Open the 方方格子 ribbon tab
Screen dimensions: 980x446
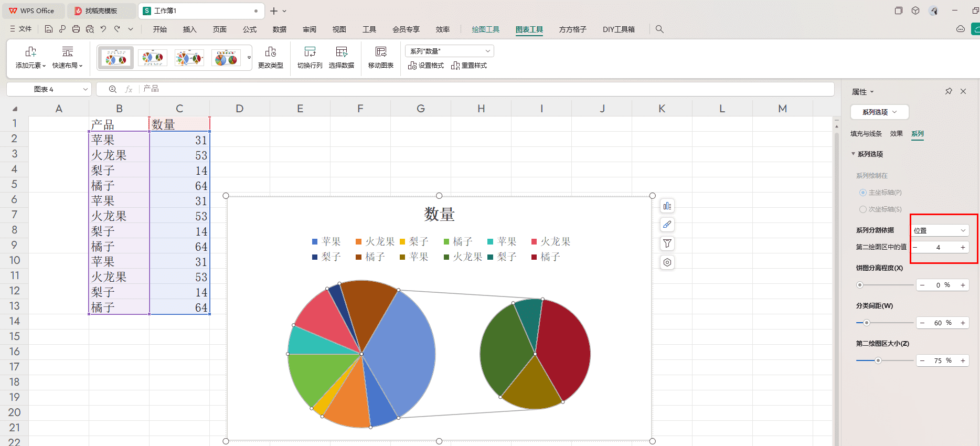(x=573, y=29)
